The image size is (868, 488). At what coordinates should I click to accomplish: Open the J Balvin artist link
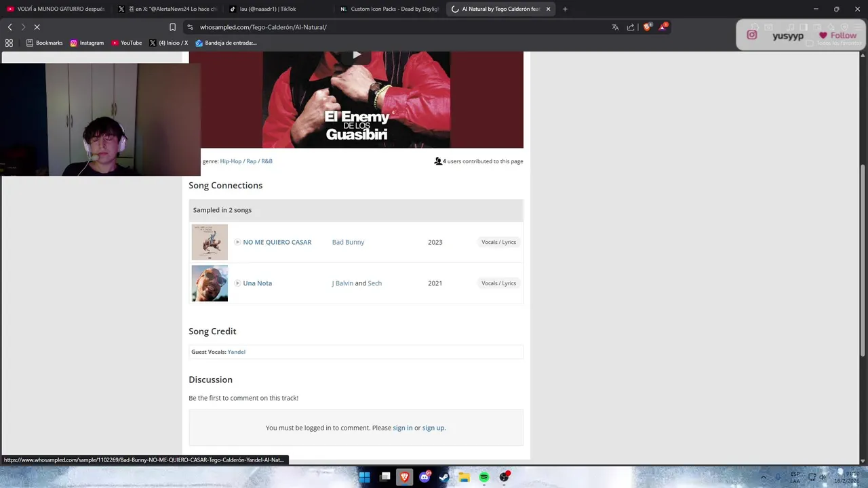342,283
